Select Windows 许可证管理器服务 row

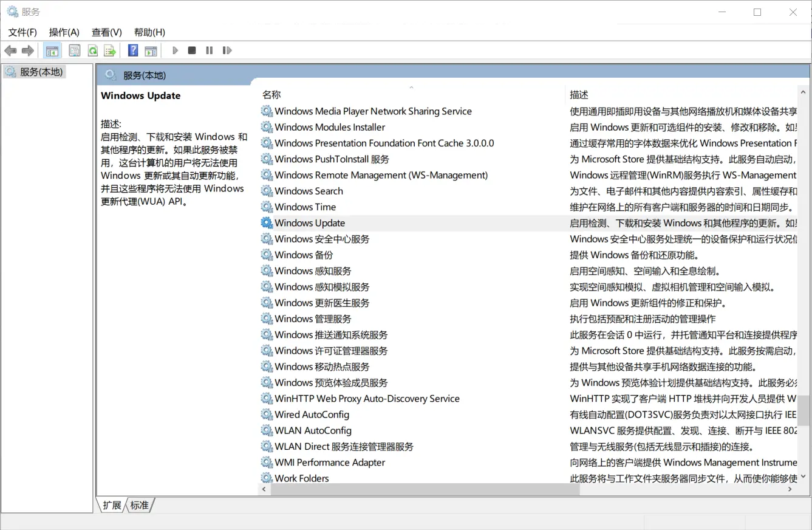pyautogui.click(x=528, y=351)
